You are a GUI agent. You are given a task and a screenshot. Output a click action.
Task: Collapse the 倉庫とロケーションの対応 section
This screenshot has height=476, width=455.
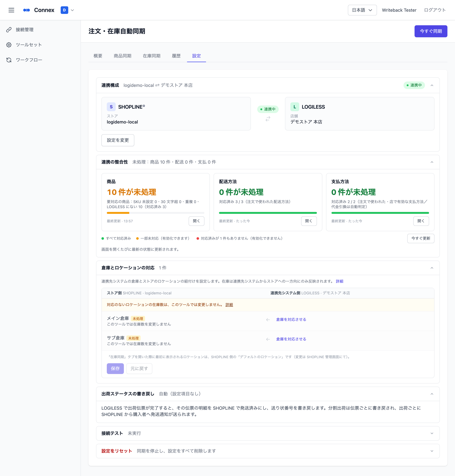432,268
